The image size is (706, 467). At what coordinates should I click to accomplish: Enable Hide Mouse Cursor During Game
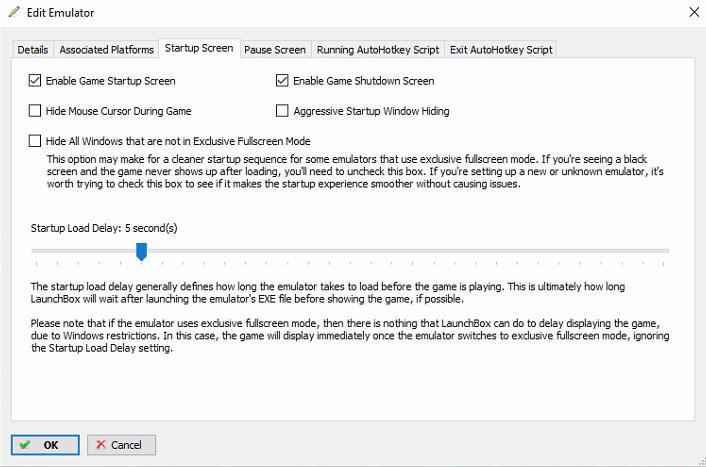pyautogui.click(x=35, y=111)
